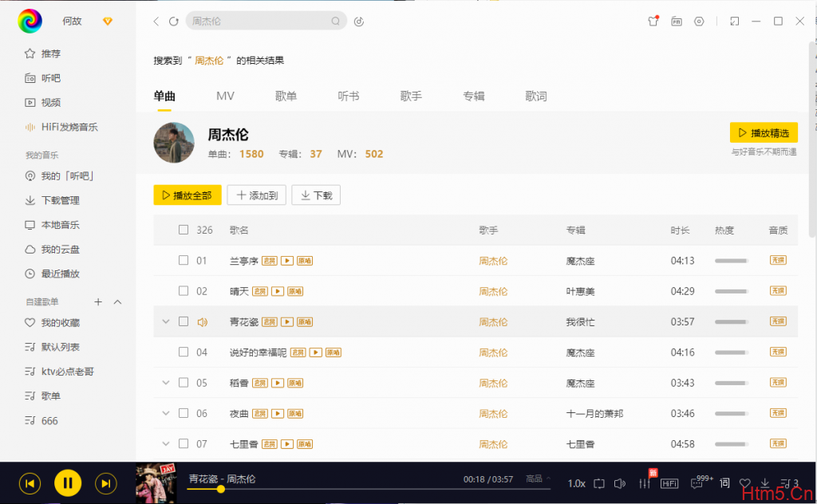Check the box for song 04 说好的幸福呢
The height and width of the screenshot is (504, 817).
(x=184, y=352)
